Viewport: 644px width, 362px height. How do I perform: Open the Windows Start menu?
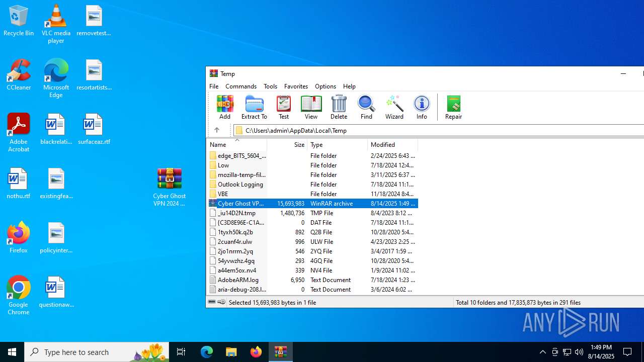point(12,352)
